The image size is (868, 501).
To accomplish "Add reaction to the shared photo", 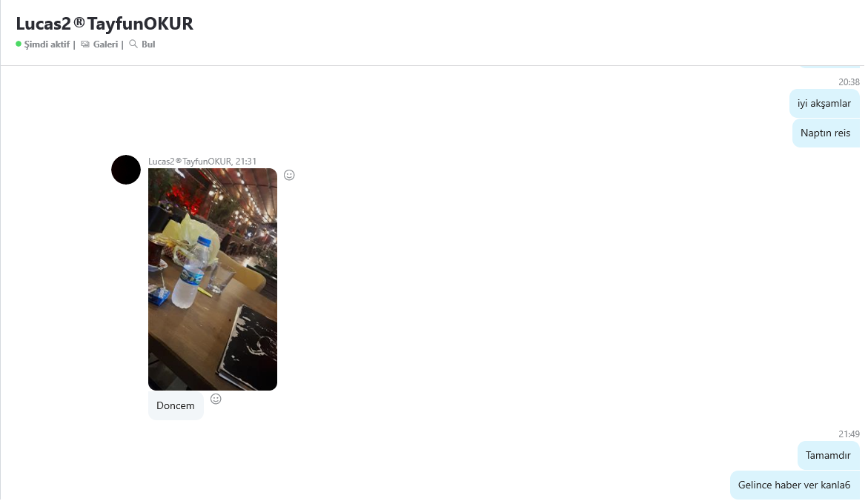I will tap(289, 175).
